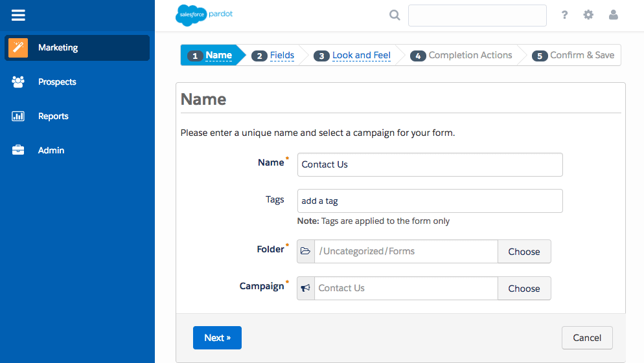Click the 'Please enter a unique name' instruction
The height and width of the screenshot is (363, 644).
(x=317, y=133)
